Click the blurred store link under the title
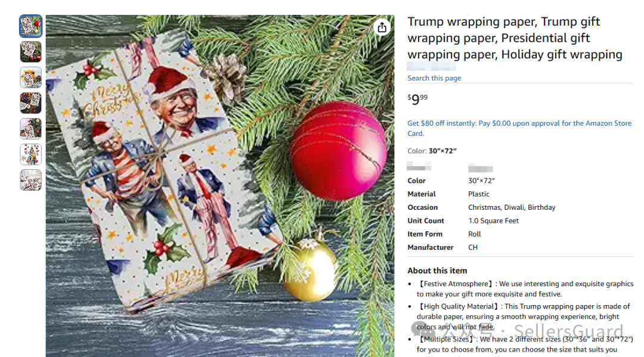This screenshot has width=644, height=357. (431, 66)
